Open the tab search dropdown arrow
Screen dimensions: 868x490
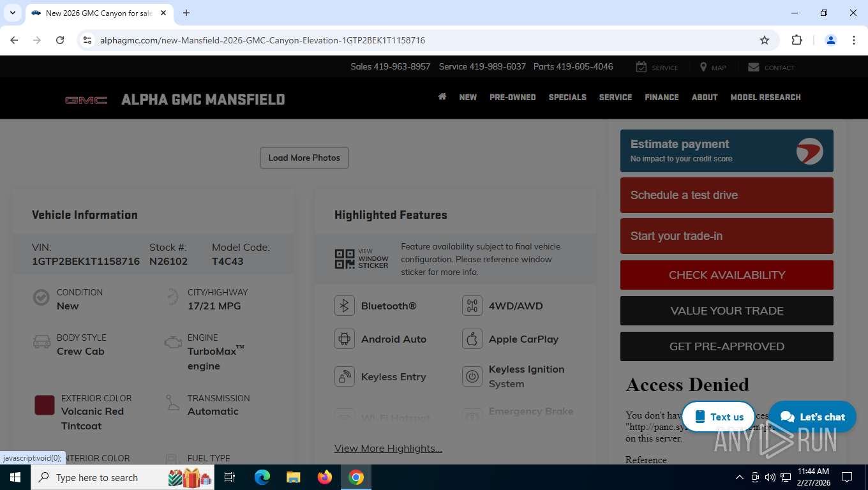click(x=12, y=13)
